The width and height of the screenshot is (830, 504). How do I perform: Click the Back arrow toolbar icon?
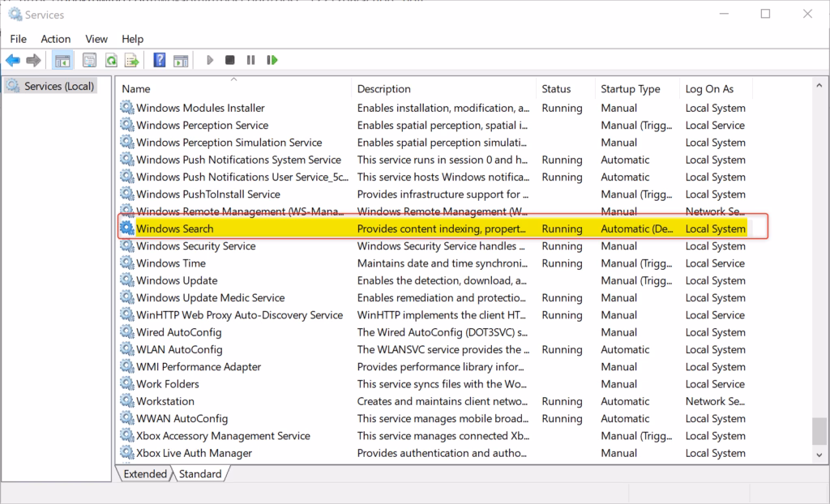pyautogui.click(x=13, y=60)
